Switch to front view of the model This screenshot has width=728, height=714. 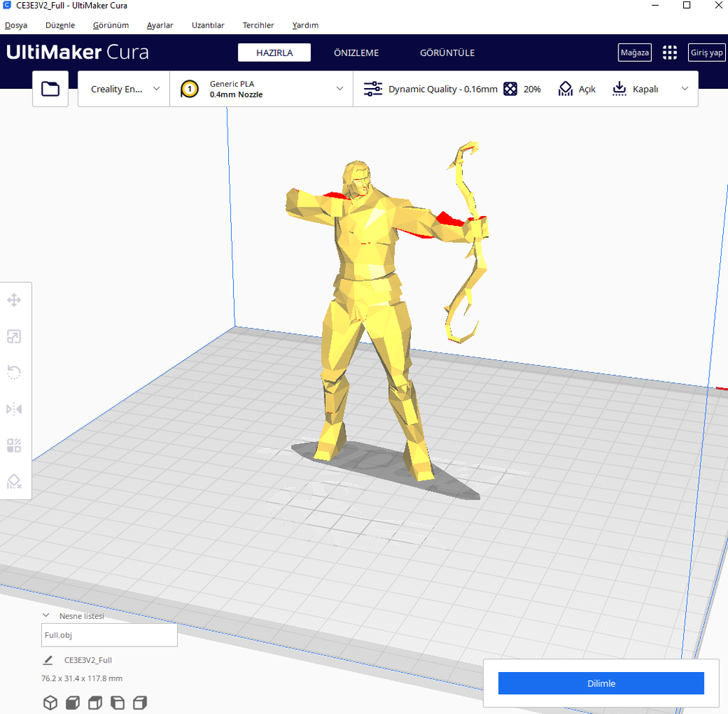pos(72,702)
